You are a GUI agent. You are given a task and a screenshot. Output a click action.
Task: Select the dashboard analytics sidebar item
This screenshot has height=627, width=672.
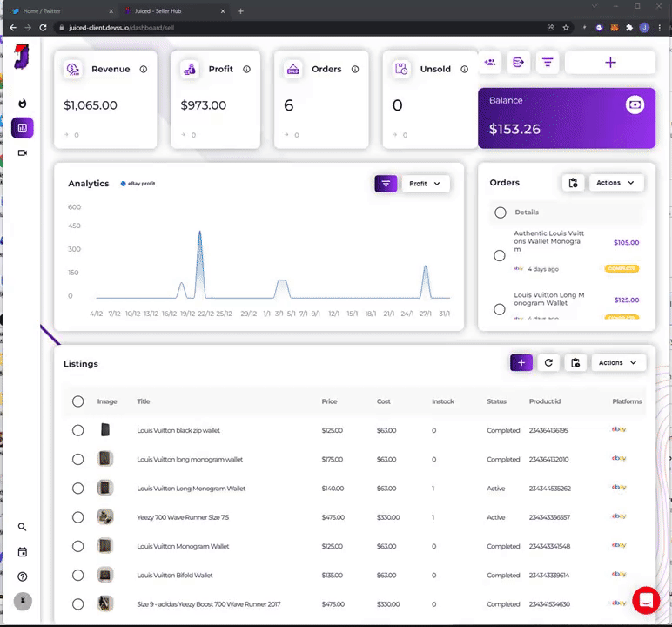click(x=23, y=128)
